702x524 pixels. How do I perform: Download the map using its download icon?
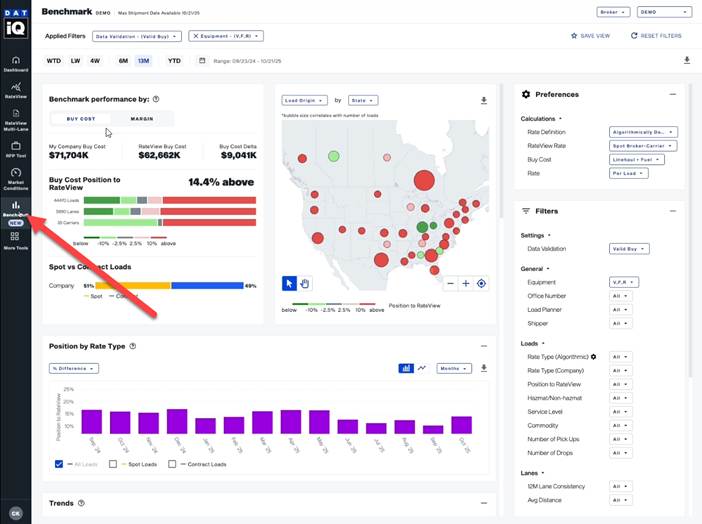484,101
